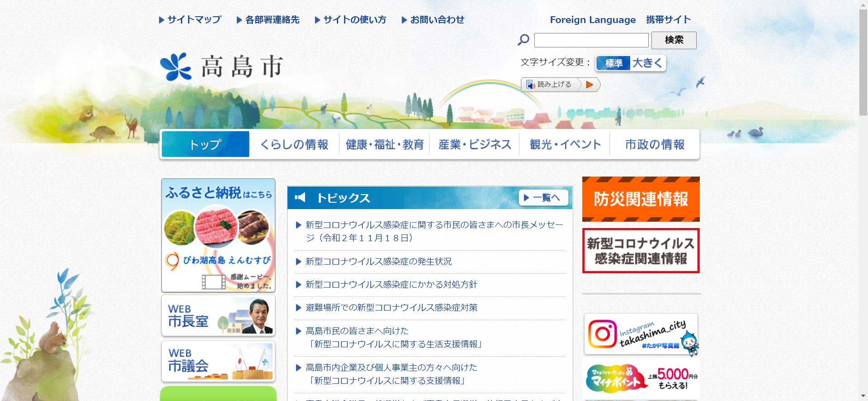This screenshot has height=401, width=868.
Task: Click the 読み上げる speaker icon
Action: [531, 85]
